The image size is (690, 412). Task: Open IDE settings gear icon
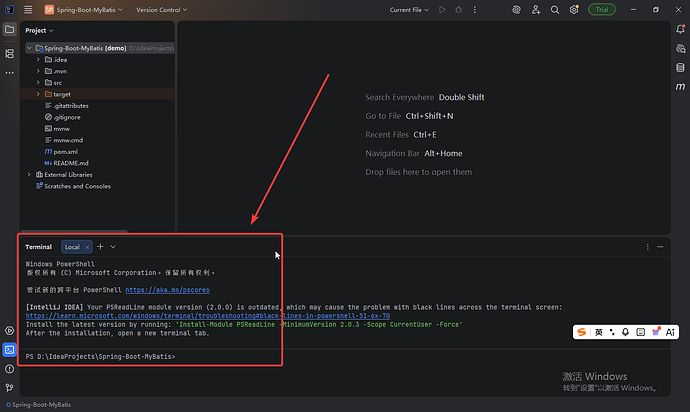point(574,10)
